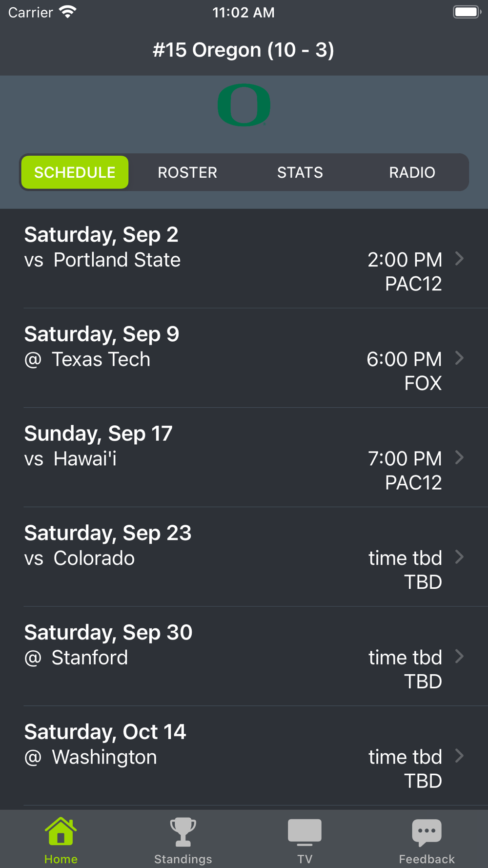Screen dimensions: 488x868
Task: Open Standings trophy icon
Action: 183,832
